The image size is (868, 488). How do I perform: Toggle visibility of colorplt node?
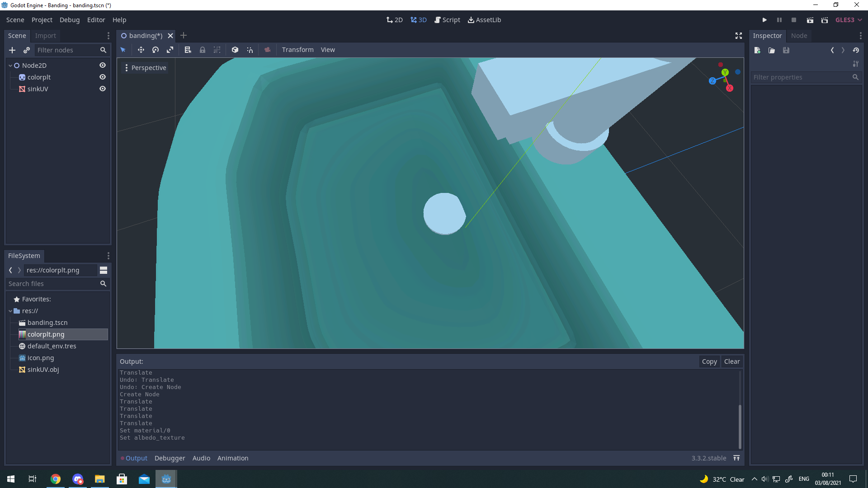click(103, 77)
